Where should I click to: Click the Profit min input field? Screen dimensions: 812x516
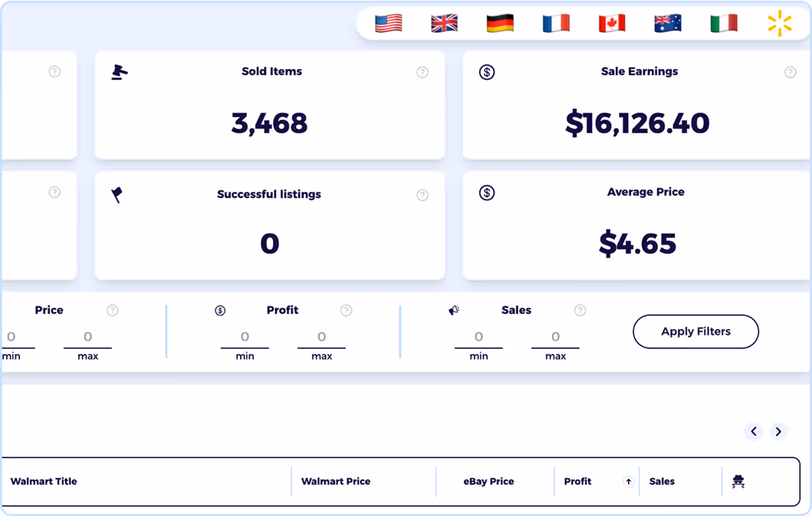245,338
